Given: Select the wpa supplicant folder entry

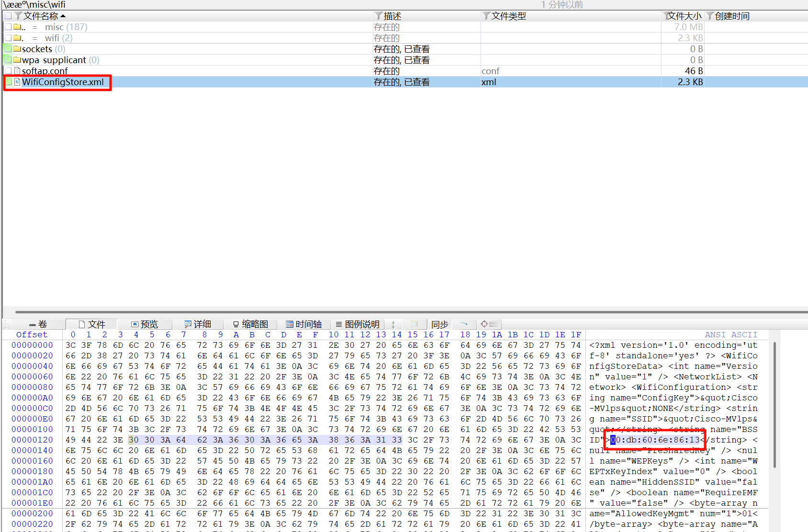Looking at the screenshot, I should point(54,60).
